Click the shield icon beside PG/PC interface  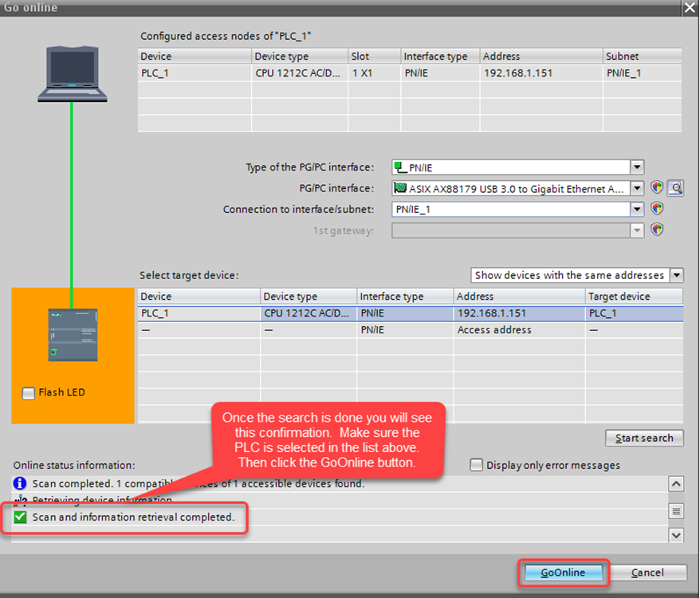click(x=656, y=188)
